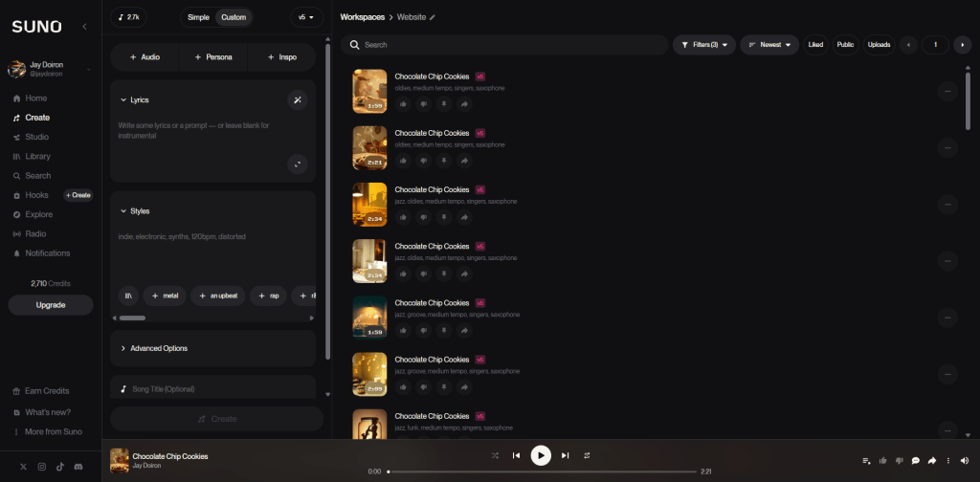980x482 pixels.
Task: Click the shuffle icon in the player
Action: (x=495, y=455)
